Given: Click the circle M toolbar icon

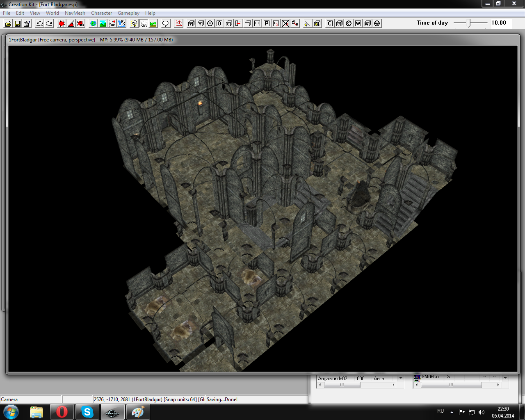Looking at the screenshot, I should (x=210, y=23).
